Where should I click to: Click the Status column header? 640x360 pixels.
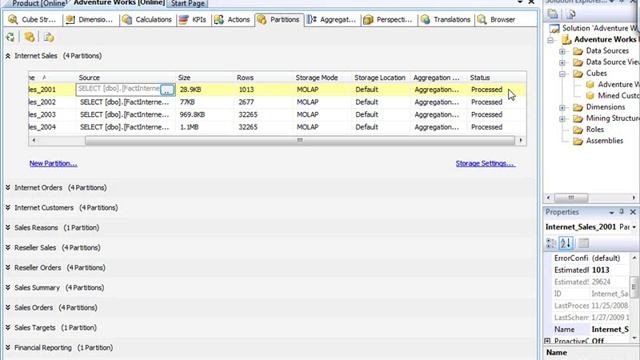(x=480, y=78)
